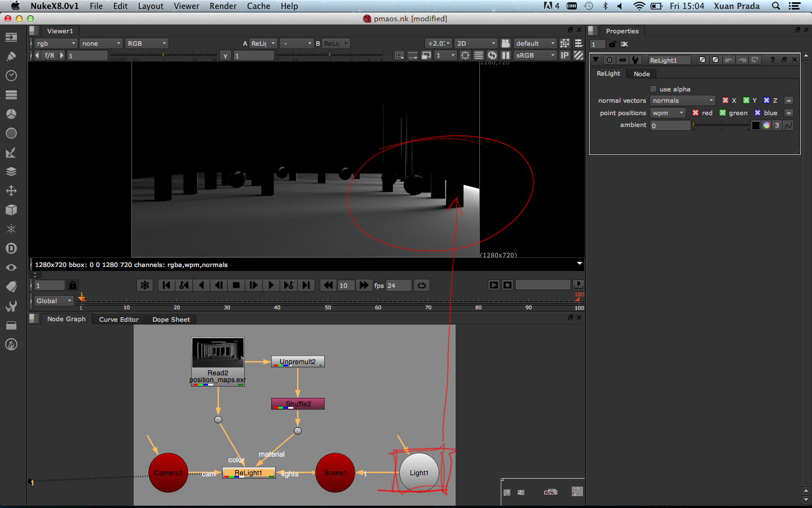The width and height of the screenshot is (812, 508).
Task: Open the Deep nodes D icon
Action: (x=11, y=248)
